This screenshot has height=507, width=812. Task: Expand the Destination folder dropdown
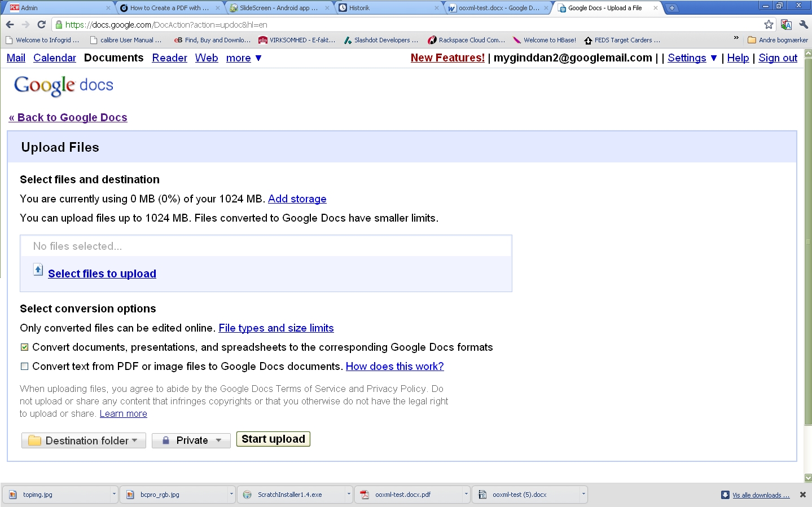point(84,440)
